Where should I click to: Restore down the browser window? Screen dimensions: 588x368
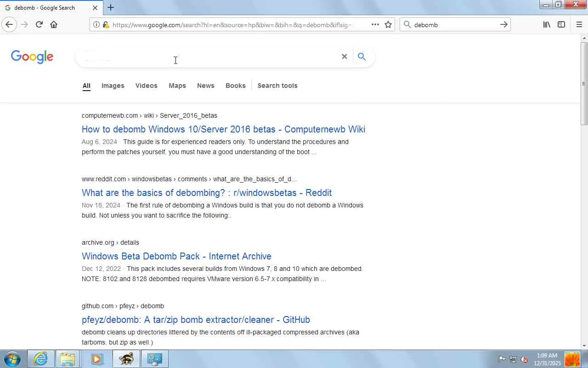[558, 5]
